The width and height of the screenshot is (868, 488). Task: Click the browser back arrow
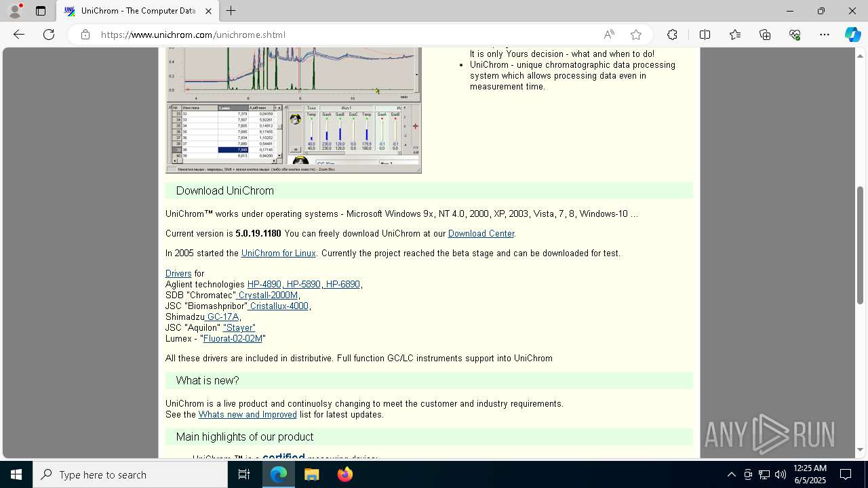[x=19, y=35]
